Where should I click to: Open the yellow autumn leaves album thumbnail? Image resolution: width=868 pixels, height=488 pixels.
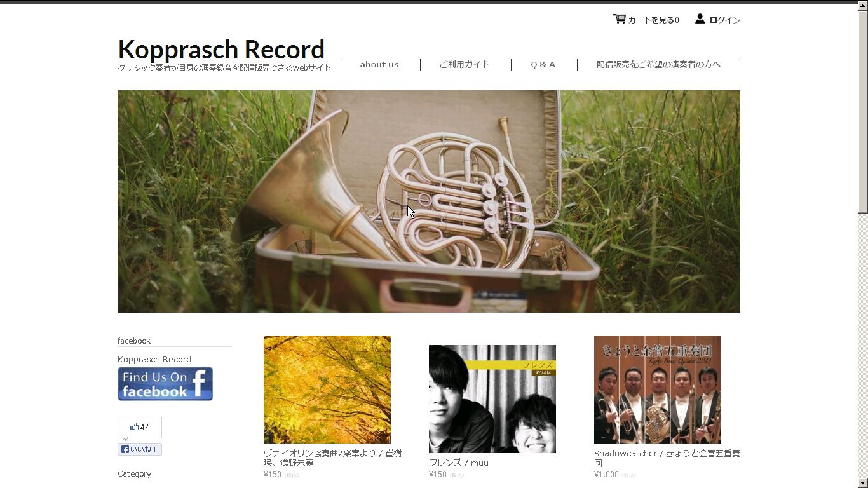pos(327,390)
